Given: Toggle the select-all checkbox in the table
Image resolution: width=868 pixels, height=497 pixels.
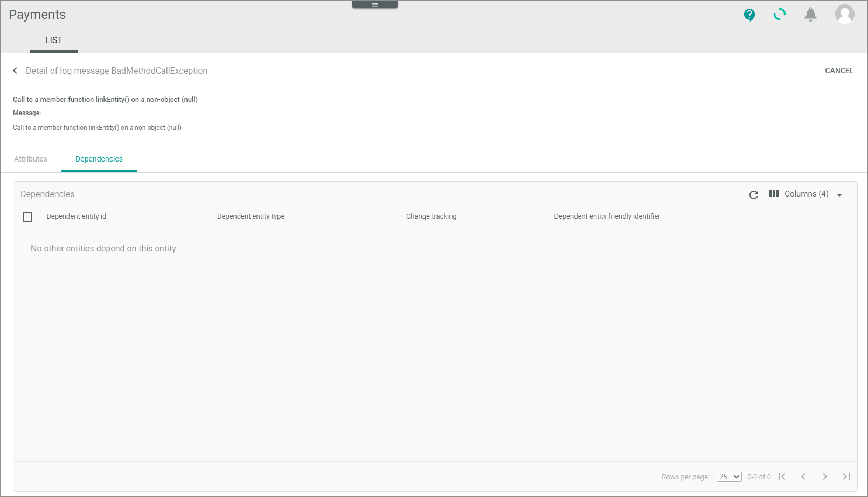Looking at the screenshot, I should click(x=27, y=216).
